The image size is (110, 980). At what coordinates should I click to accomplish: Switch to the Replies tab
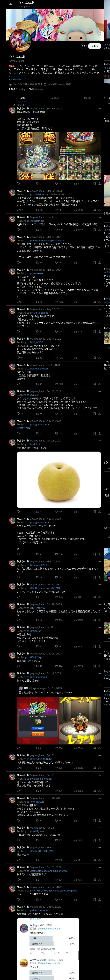coord(55,98)
